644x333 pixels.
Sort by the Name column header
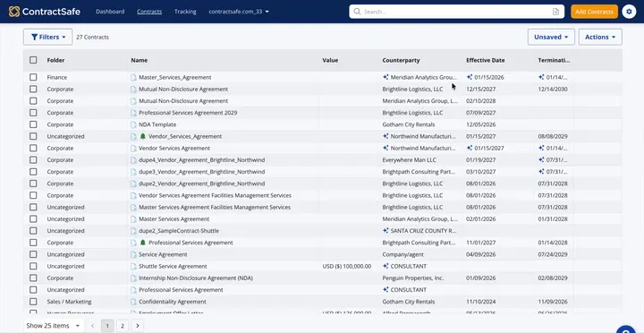pos(140,60)
